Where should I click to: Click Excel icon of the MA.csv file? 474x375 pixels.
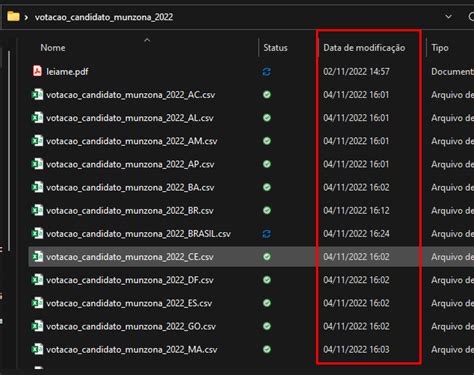[37, 349]
